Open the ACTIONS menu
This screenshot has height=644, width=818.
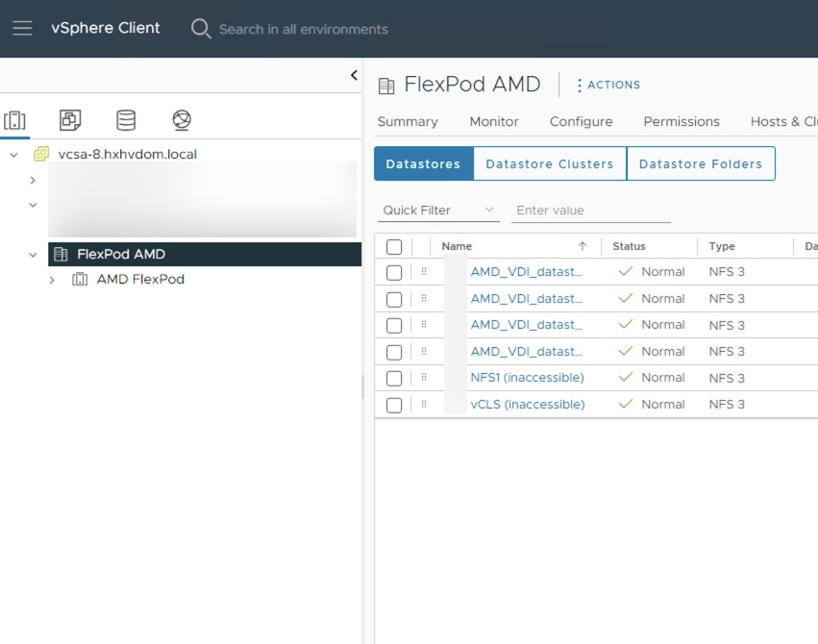(x=608, y=85)
